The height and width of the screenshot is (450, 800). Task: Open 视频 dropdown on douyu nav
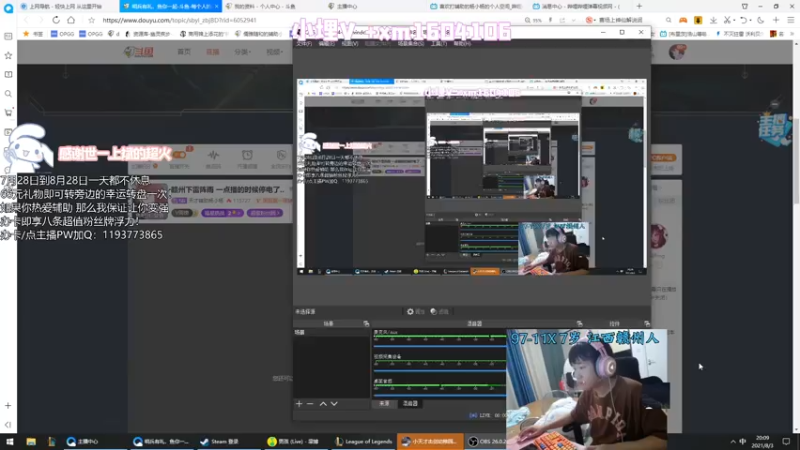coord(274,52)
